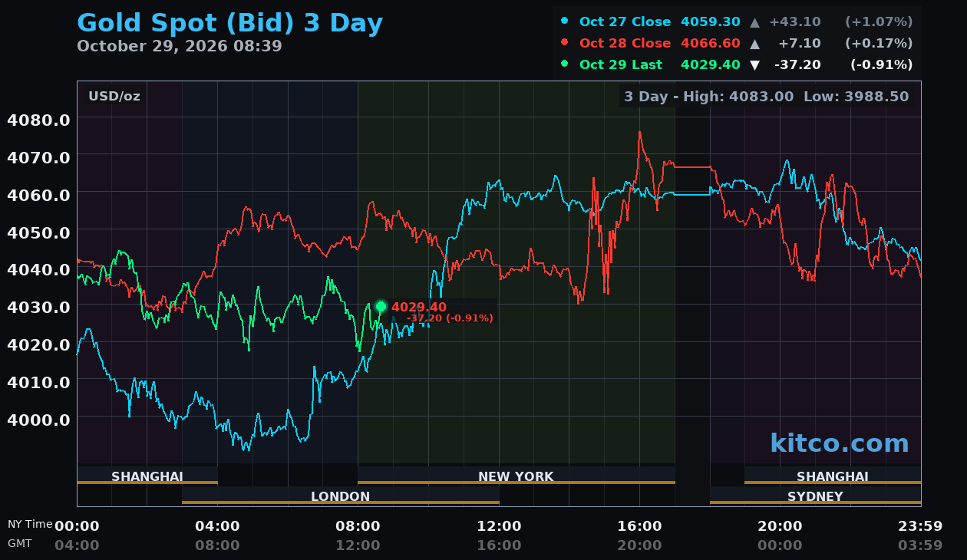Viewport: 967px width, 560px height.
Task: Click the green current price marker dot
Action: (381, 307)
